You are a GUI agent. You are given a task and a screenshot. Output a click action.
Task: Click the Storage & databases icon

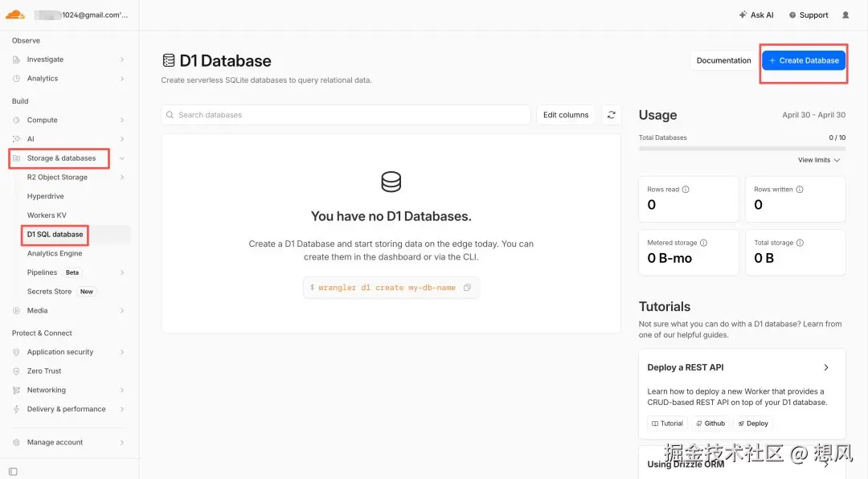click(x=16, y=158)
